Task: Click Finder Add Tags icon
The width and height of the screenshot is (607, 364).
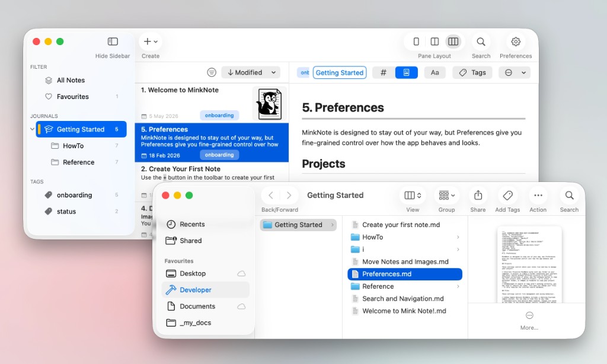Action: (x=507, y=195)
